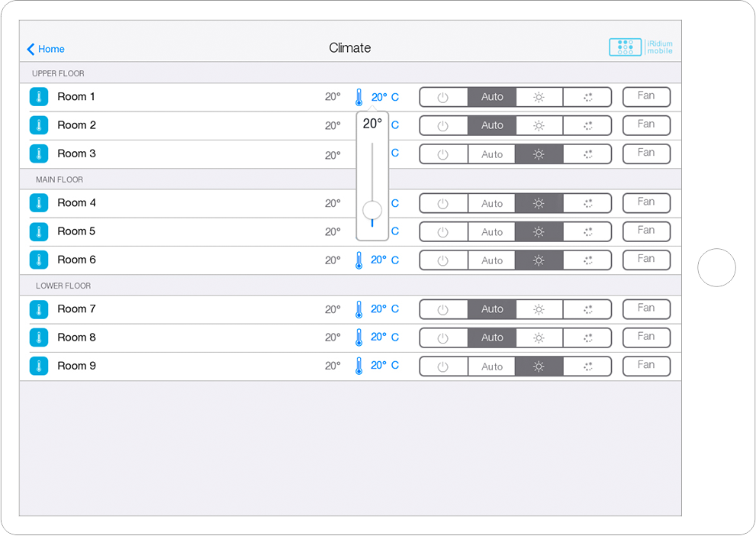Open Room 8 setpoint 20° C popup
The height and width of the screenshot is (536, 756).
click(384, 337)
